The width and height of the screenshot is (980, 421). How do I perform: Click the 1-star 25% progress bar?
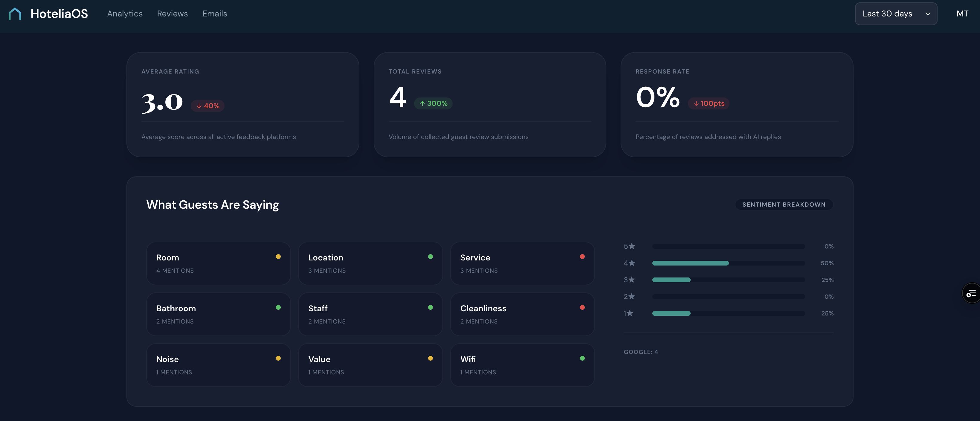pos(728,313)
